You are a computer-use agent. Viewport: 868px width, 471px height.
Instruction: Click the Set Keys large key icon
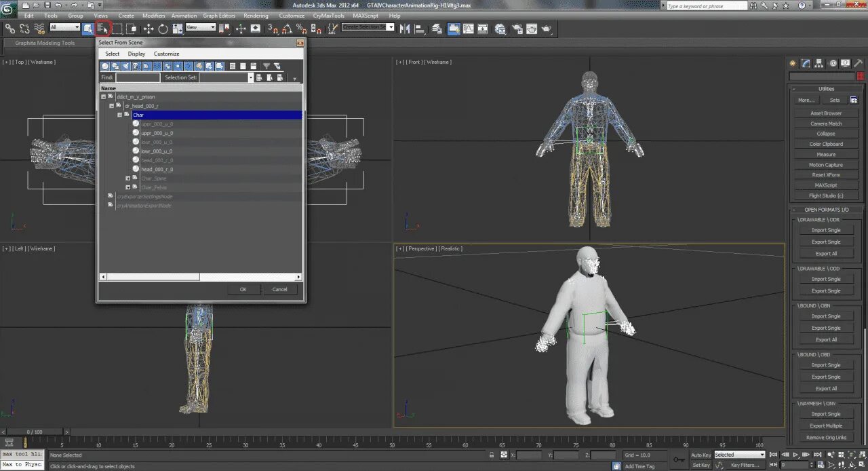[x=678, y=459]
